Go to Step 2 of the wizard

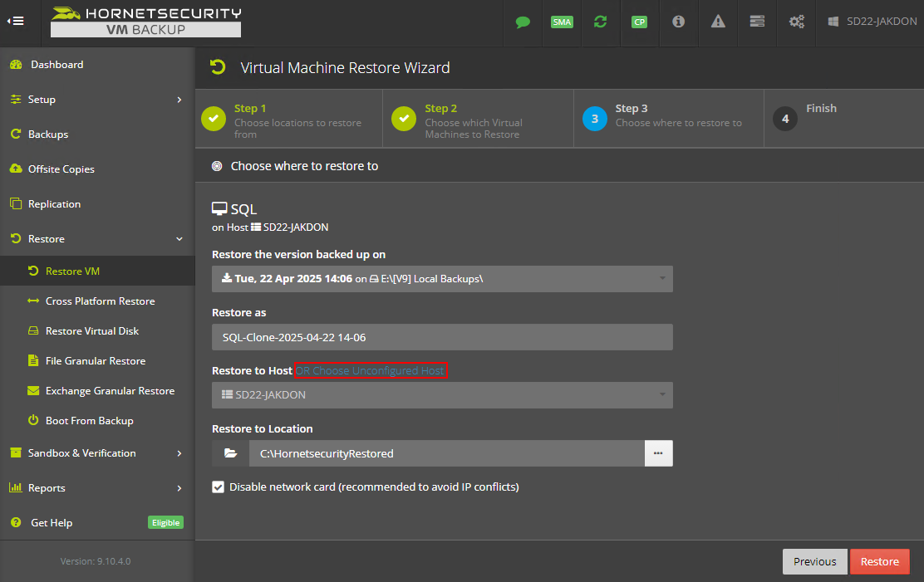click(478, 119)
